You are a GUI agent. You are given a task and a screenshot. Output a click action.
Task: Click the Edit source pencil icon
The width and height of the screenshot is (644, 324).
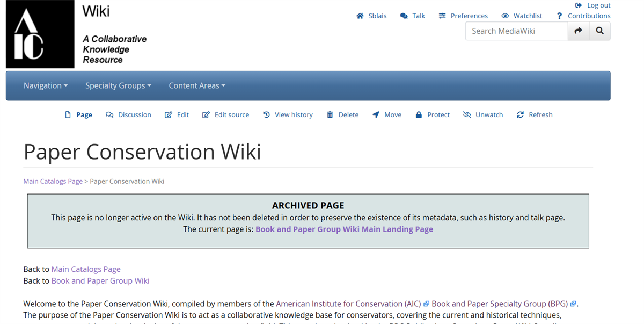point(206,114)
